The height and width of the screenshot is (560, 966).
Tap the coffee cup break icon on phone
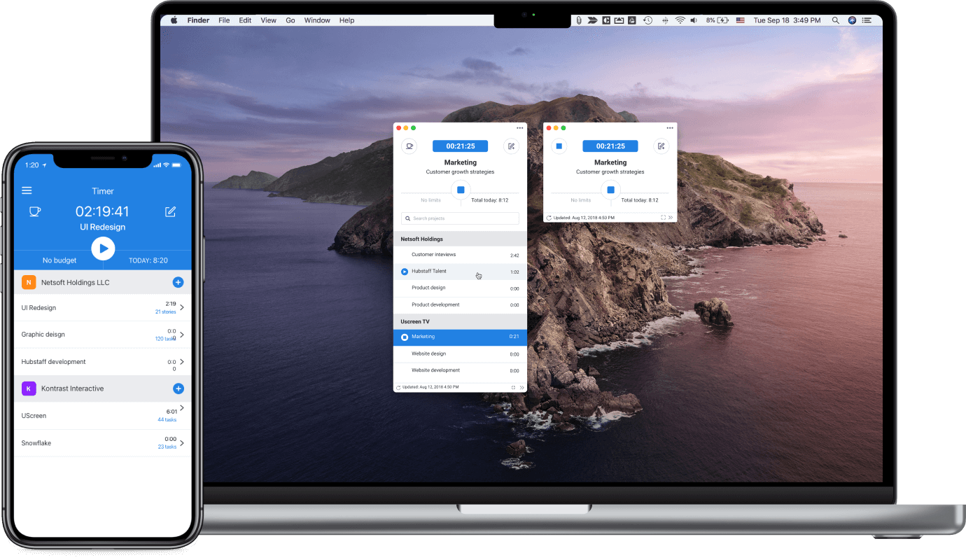click(x=34, y=211)
